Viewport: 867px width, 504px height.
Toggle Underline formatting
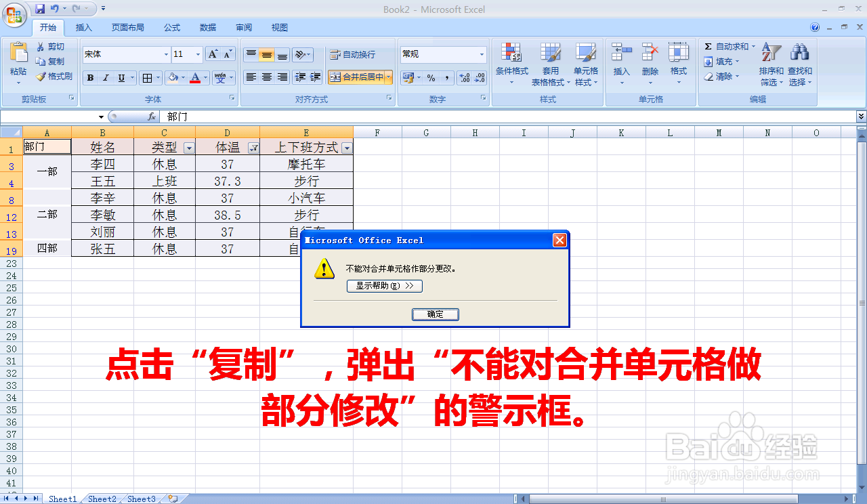[x=121, y=78]
